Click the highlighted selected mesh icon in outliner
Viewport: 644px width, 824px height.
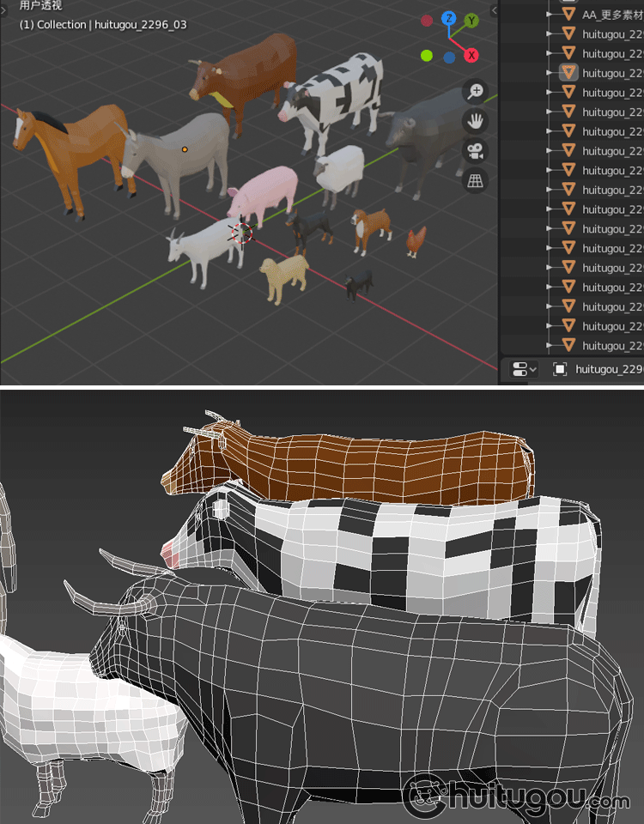568,72
